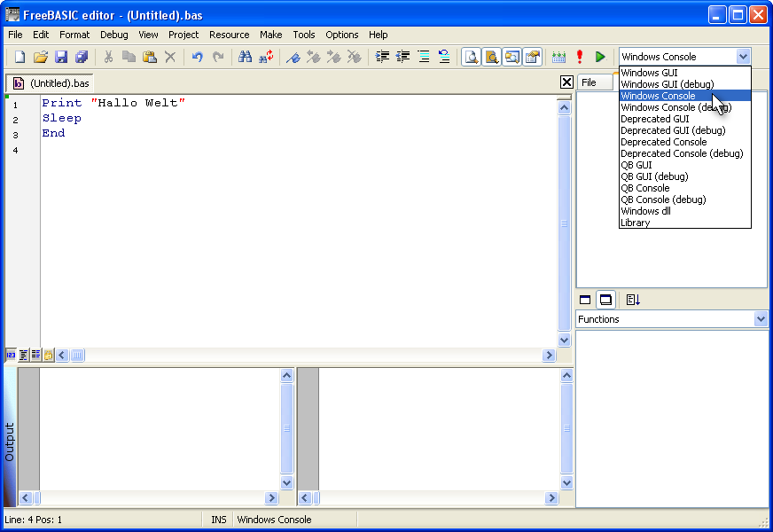Jump to previous bookmark icon
The height and width of the screenshot is (532, 773).
point(314,57)
